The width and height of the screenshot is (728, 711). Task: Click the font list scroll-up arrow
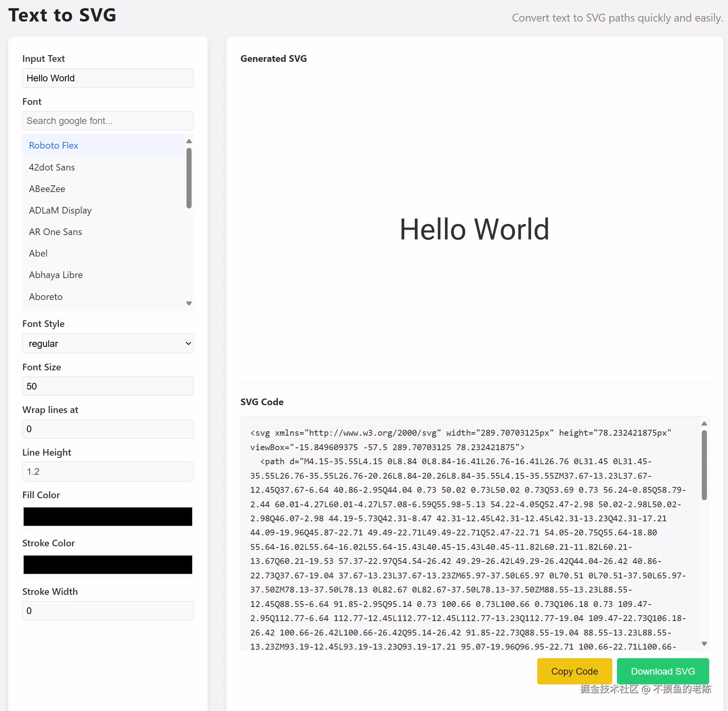tap(189, 141)
